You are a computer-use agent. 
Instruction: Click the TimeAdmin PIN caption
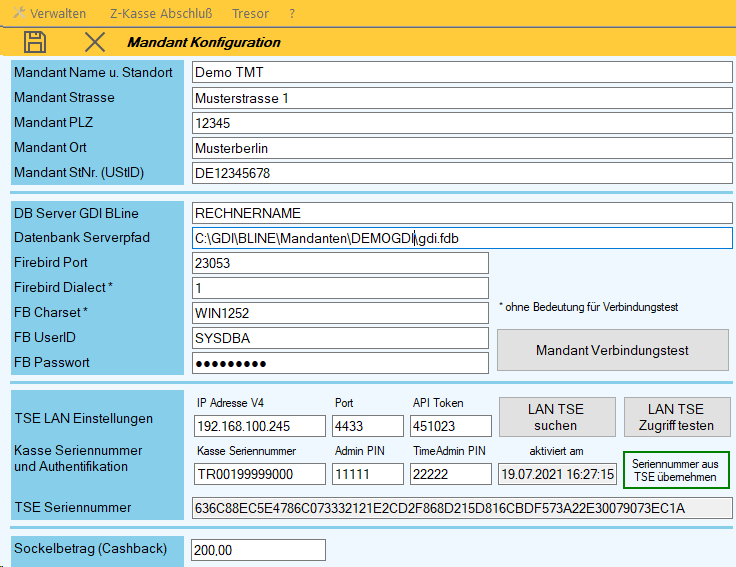pyautogui.click(x=449, y=451)
